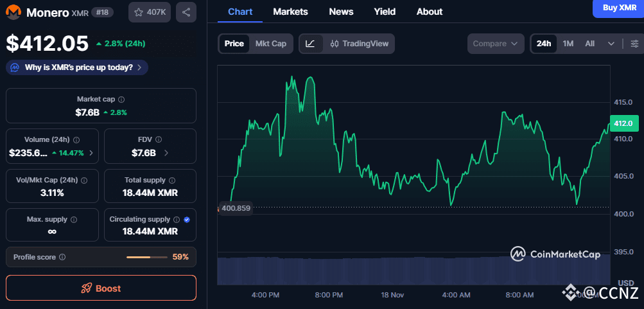Click the Max. supply info icon
644x309 pixels.
(73, 220)
